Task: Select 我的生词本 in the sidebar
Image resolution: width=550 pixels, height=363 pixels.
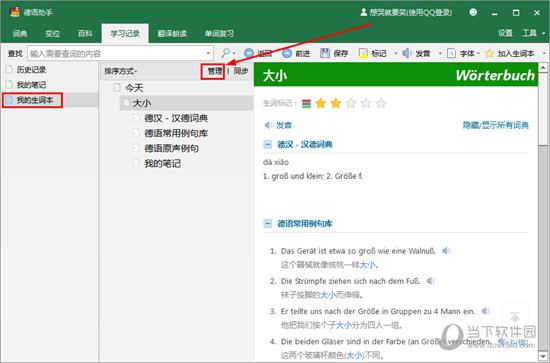Action: [x=35, y=100]
